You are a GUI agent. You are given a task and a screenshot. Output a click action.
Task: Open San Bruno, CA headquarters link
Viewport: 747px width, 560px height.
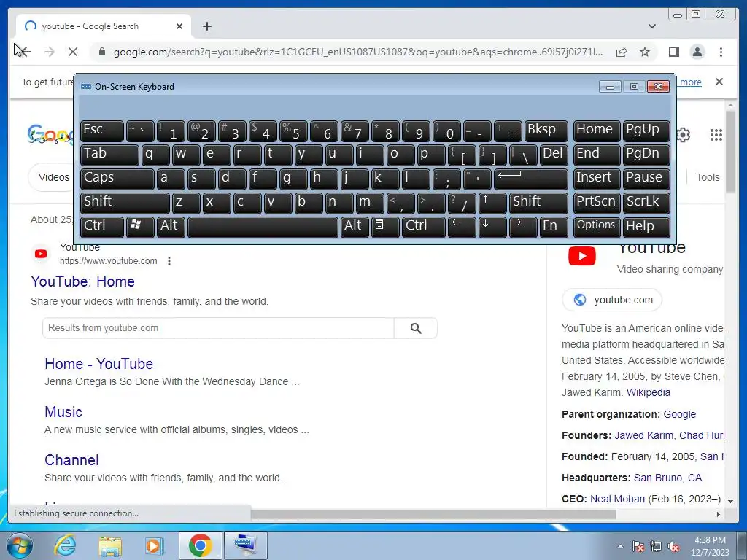click(x=667, y=478)
